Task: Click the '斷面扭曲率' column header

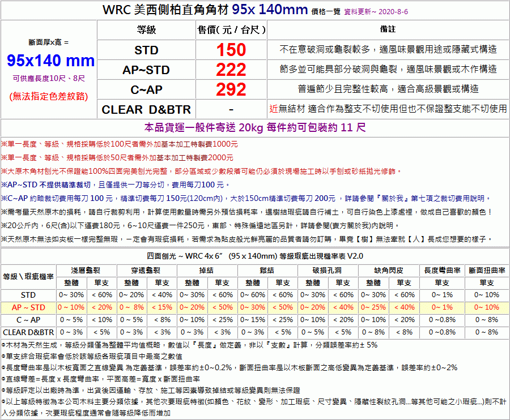Action: [x=487, y=270]
